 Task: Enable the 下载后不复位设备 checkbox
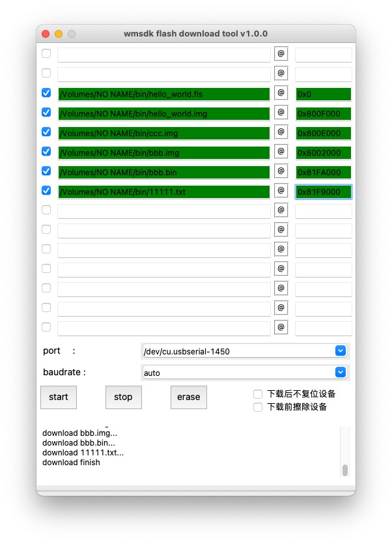(259, 394)
